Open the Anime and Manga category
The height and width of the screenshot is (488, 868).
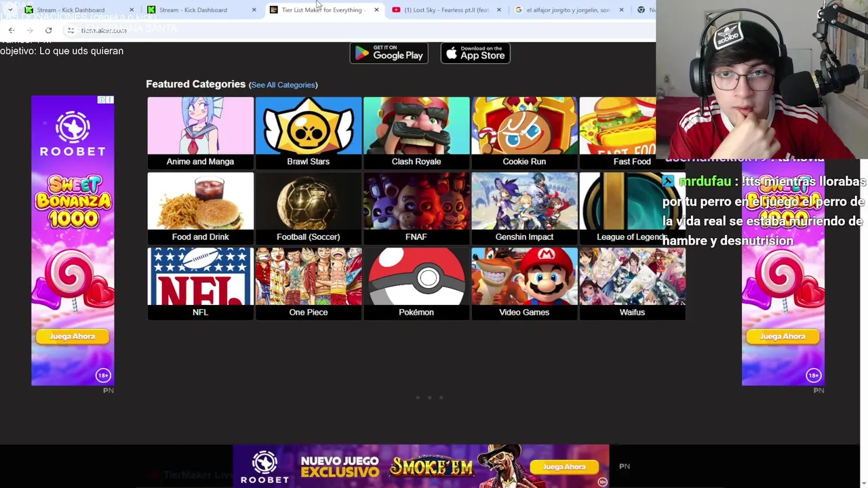(200, 132)
